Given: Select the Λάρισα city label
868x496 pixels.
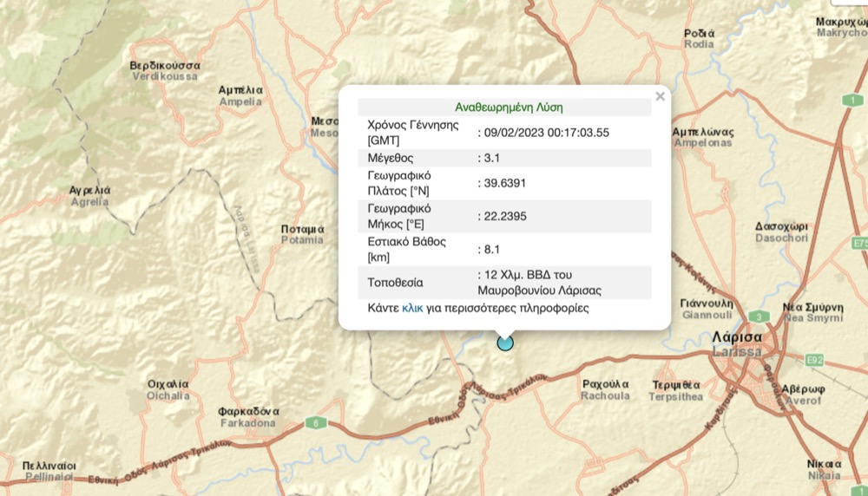Looking at the screenshot, I should coord(736,337).
